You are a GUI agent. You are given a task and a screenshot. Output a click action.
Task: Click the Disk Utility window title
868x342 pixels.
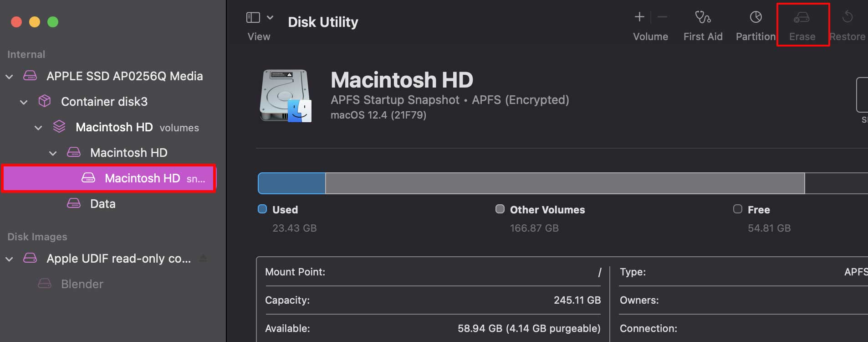click(323, 22)
